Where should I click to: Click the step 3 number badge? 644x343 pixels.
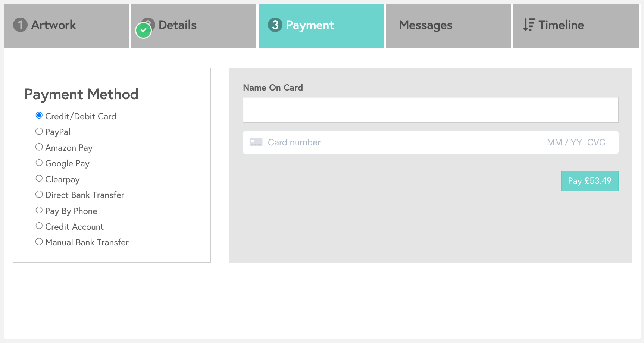275,25
